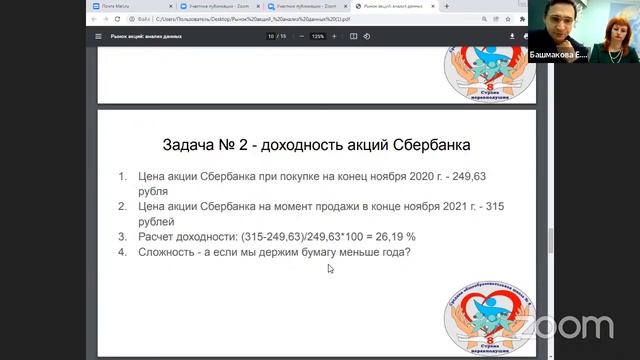Click the share icon in address bar
The height and width of the screenshot is (360, 640).
click(x=496, y=19)
